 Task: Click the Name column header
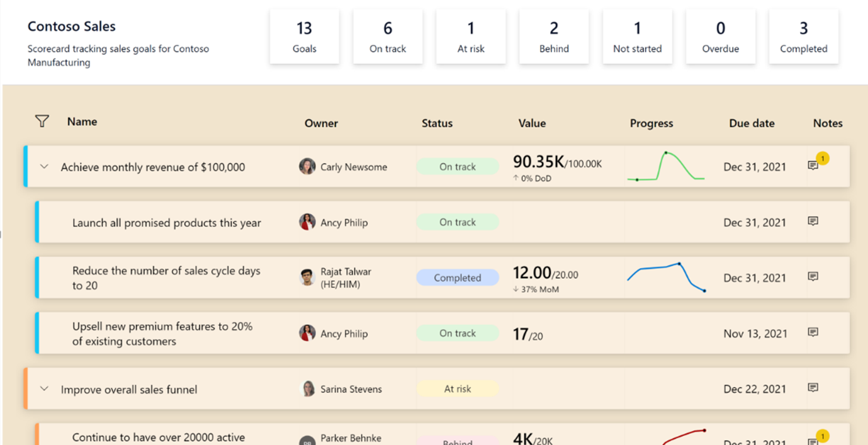(x=82, y=121)
